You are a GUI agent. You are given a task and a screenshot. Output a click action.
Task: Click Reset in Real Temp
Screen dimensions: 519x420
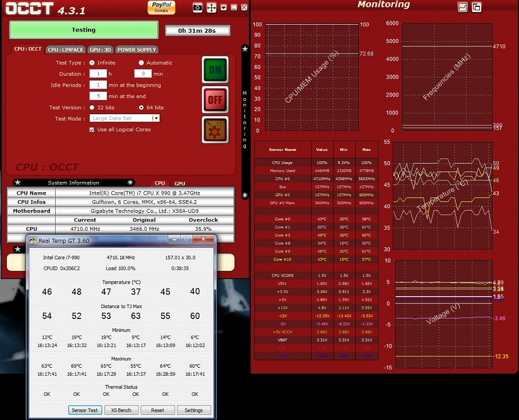[157, 410]
